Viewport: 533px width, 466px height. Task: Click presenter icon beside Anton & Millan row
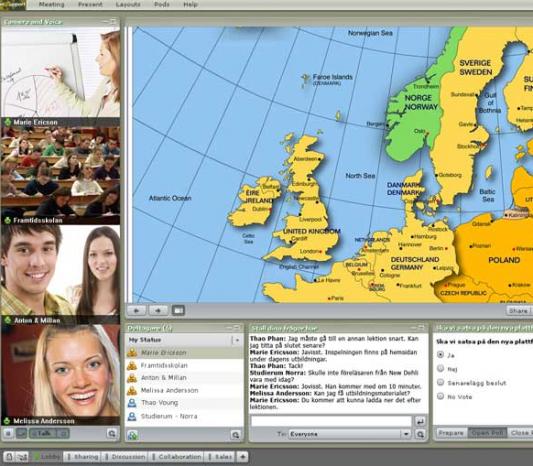pos(132,378)
